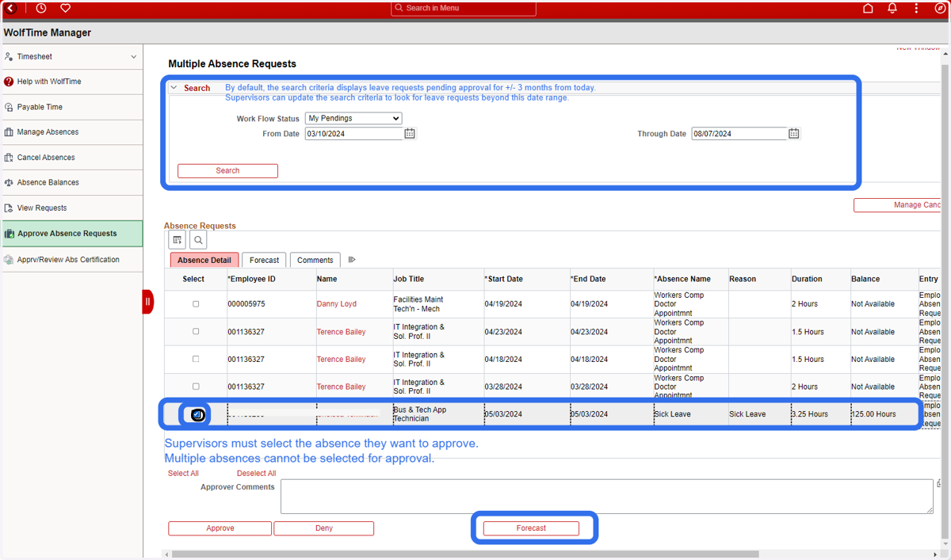Image resolution: width=951 pixels, height=560 pixels.
Task: Open Help with WolfTime
Action: coord(49,82)
